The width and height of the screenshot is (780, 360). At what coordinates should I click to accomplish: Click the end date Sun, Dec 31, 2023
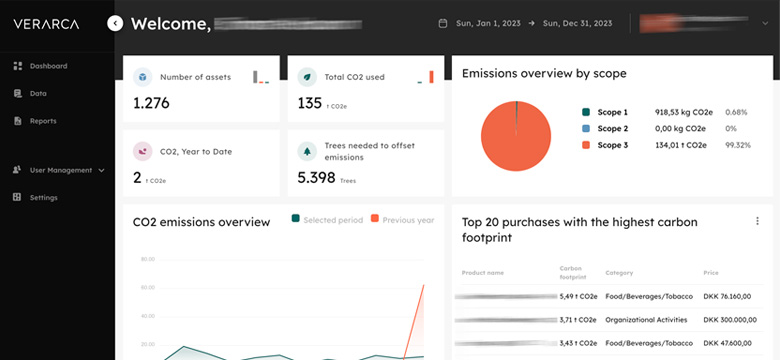click(578, 23)
